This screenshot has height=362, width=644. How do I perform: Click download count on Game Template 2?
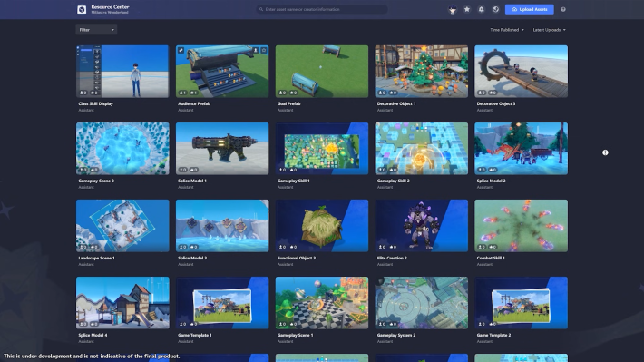point(482,324)
